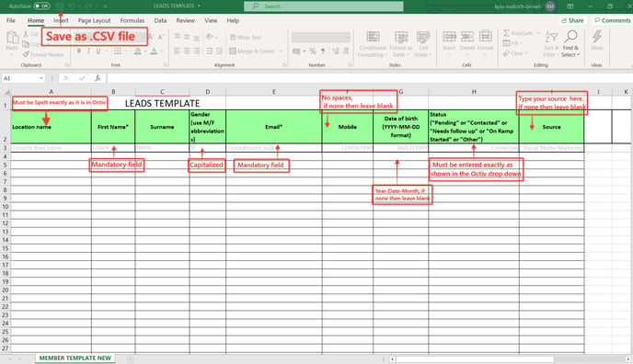Toggle Wrap Text on selected cells

pos(246,38)
